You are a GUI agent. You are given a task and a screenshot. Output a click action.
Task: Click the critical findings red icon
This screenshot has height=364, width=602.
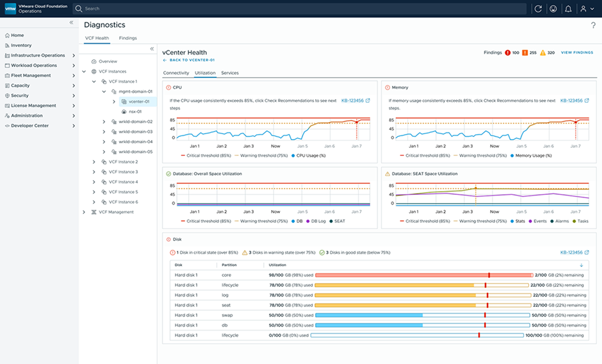[508, 53]
